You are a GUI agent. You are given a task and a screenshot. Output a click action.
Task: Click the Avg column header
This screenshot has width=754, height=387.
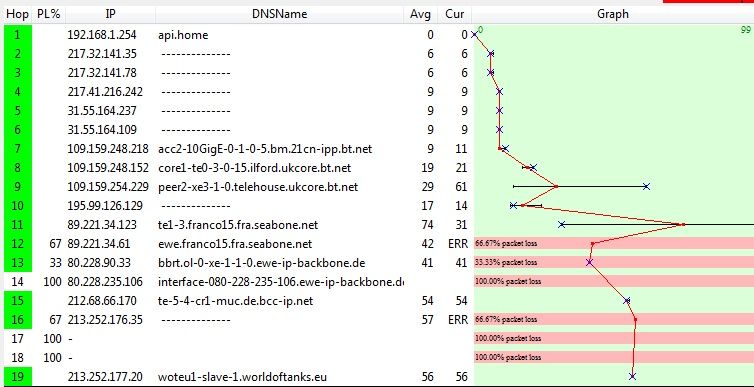420,14
